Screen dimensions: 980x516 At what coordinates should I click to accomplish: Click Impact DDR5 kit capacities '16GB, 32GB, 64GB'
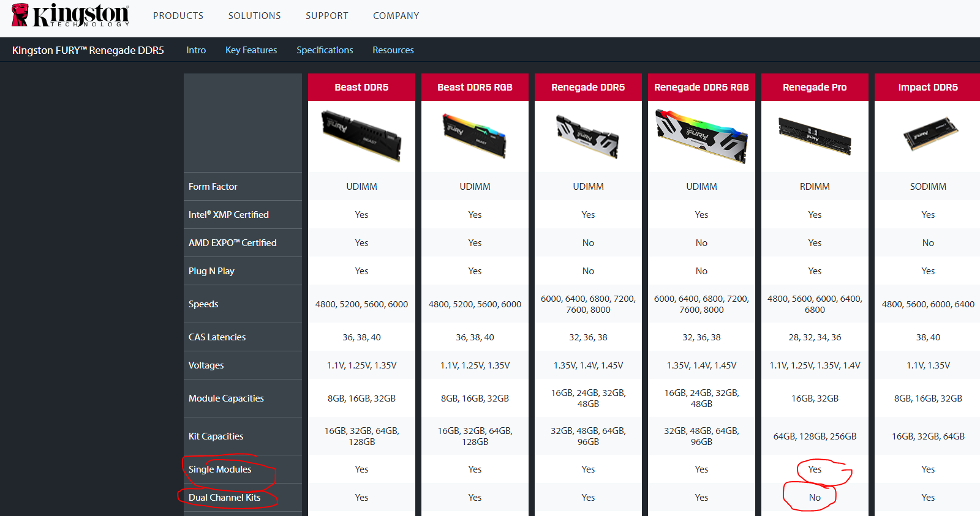pyautogui.click(x=928, y=436)
